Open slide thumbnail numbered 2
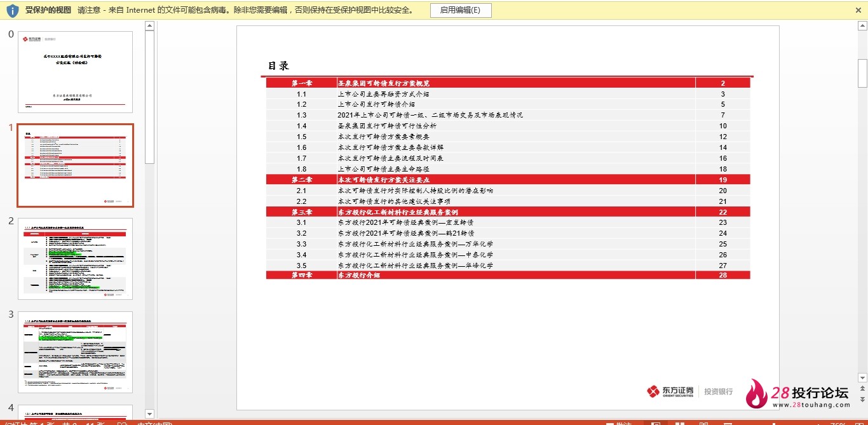Image resolution: width=868 pixels, height=425 pixels. pyautogui.click(x=75, y=259)
